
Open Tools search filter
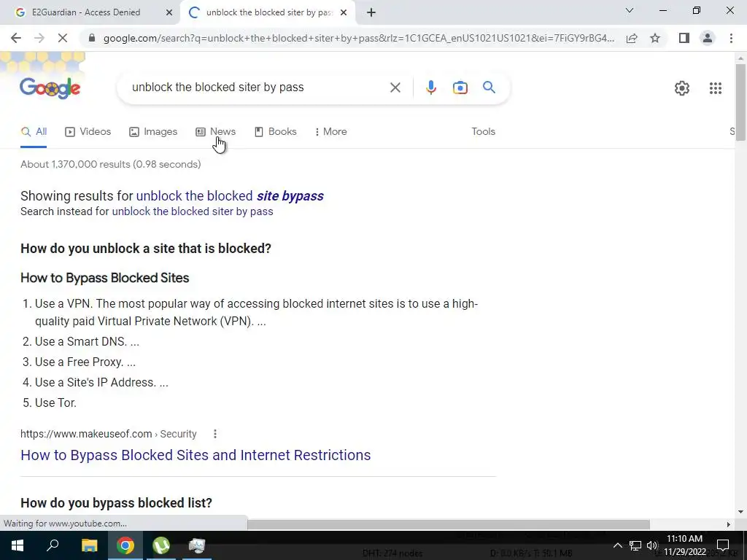point(483,132)
